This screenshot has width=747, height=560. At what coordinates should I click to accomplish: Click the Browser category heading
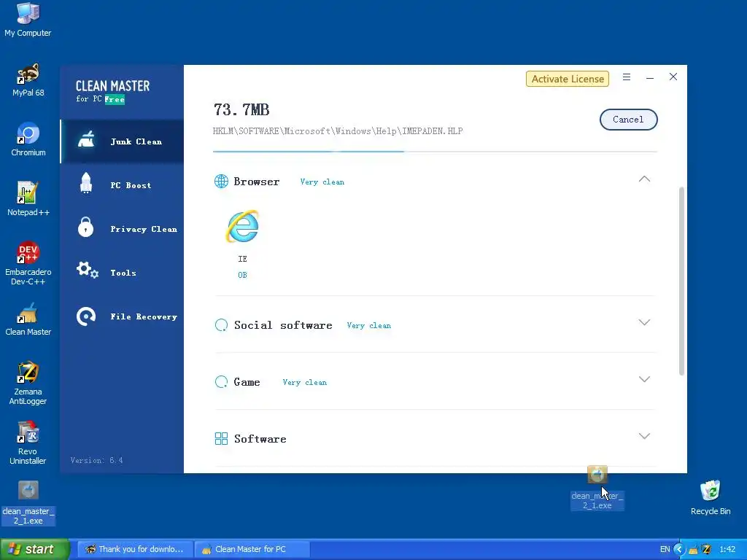256,182
